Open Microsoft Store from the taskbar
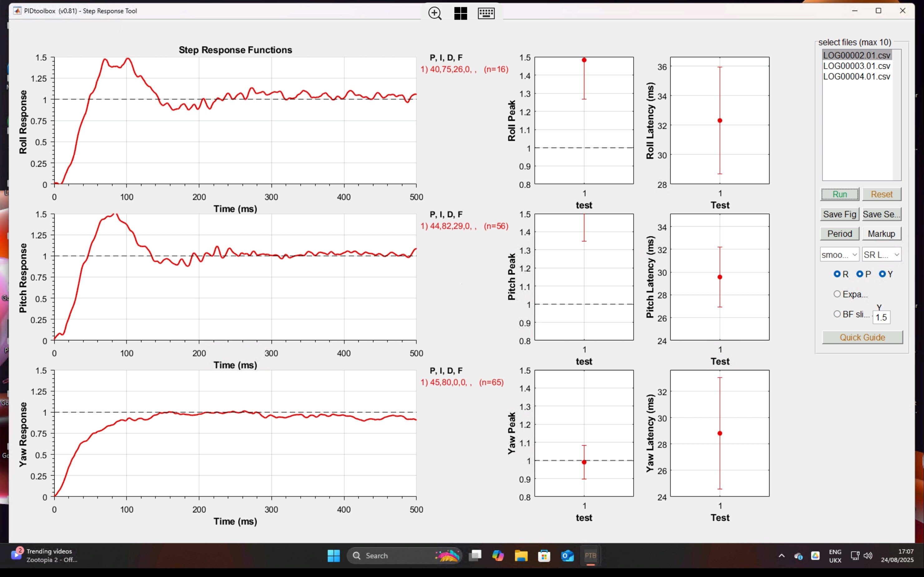Viewport: 924px width, 577px height. coord(544,556)
